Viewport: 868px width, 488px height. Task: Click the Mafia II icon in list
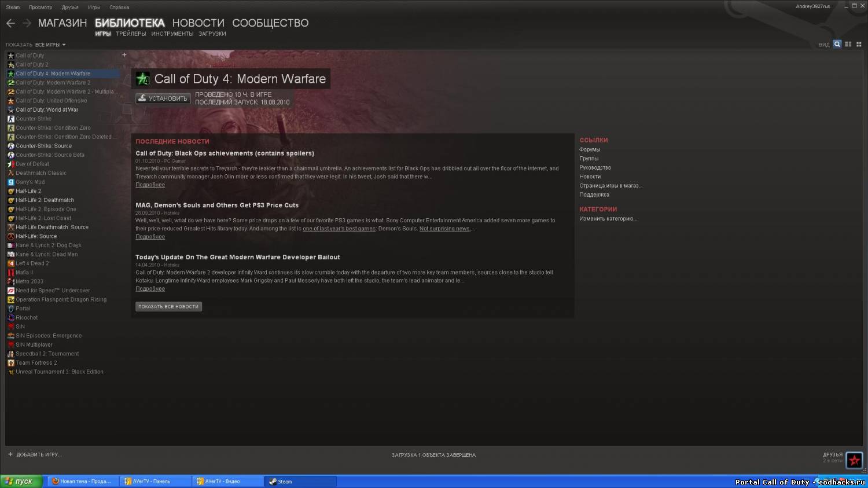pos(10,272)
